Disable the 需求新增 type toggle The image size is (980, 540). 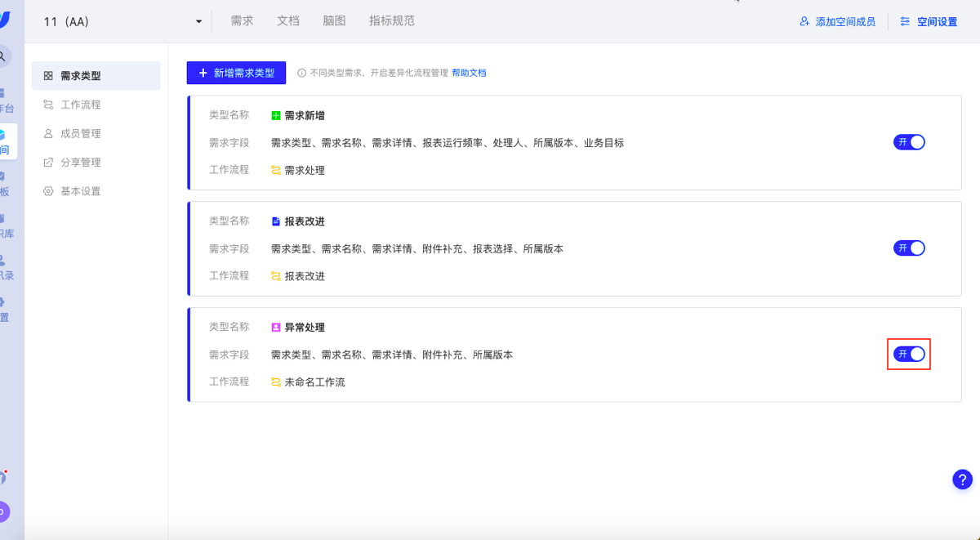pyautogui.click(x=909, y=142)
